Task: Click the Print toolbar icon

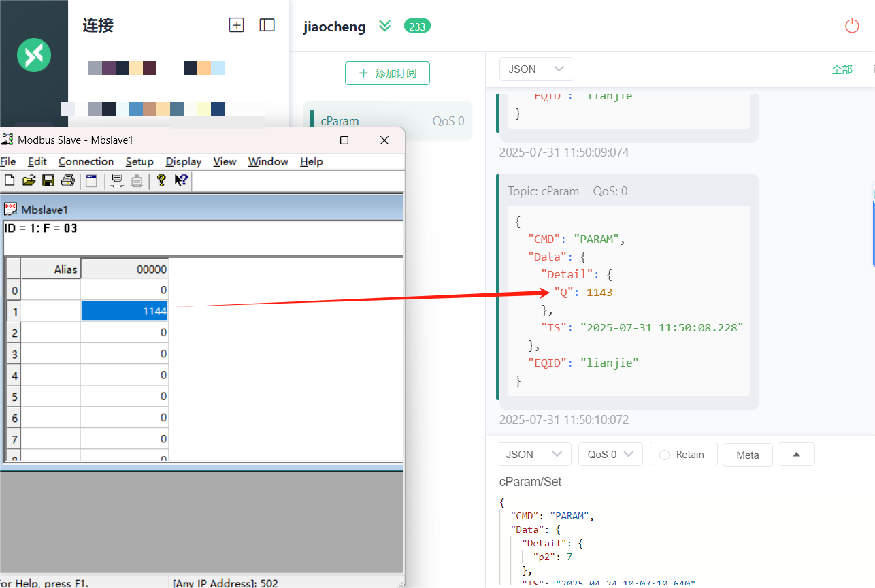Action: [x=67, y=180]
